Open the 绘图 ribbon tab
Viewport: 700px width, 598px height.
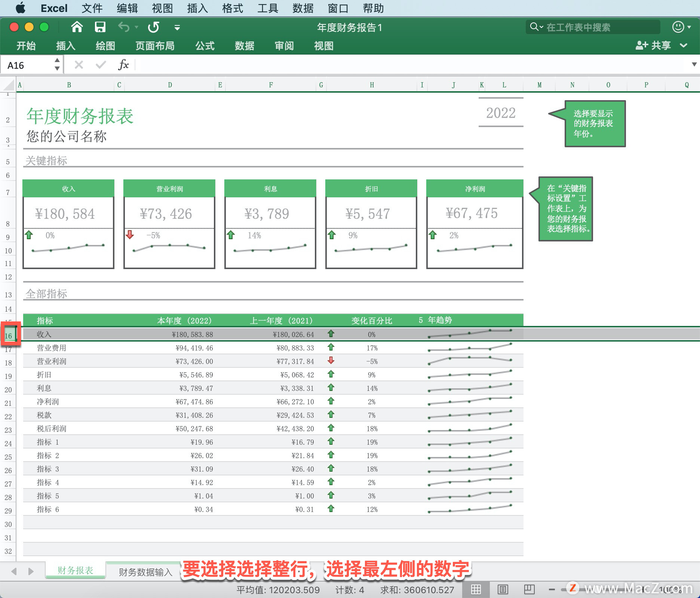[105, 46]
